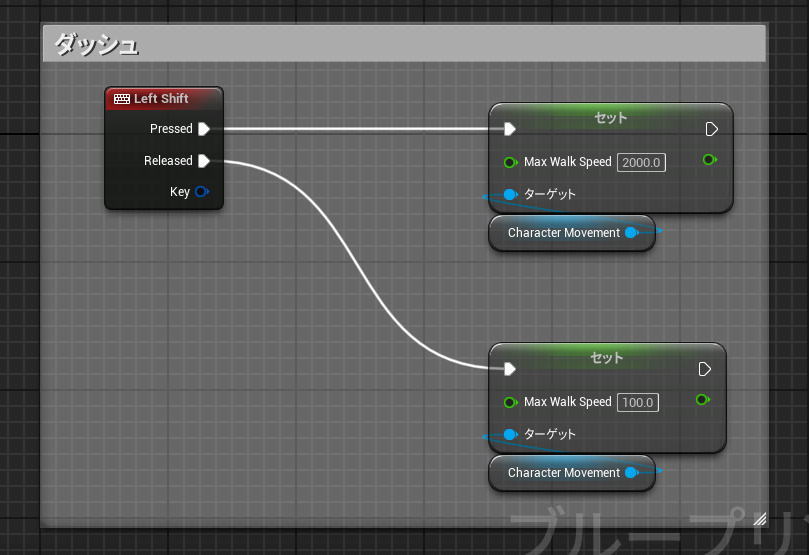Image resolution: width=809 pixels, height=555 pixels.
Task: Click output pin of lower Character Movement node
Action: tap(631, 472)
